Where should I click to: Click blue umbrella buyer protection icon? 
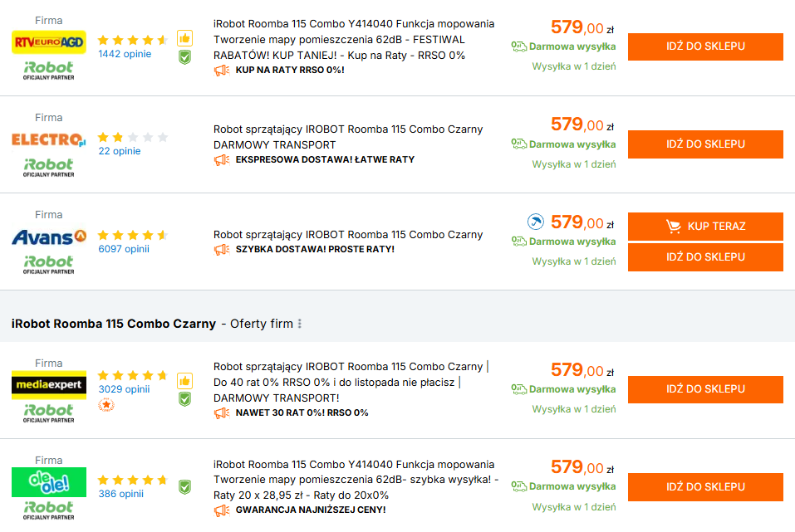point(536,222)
